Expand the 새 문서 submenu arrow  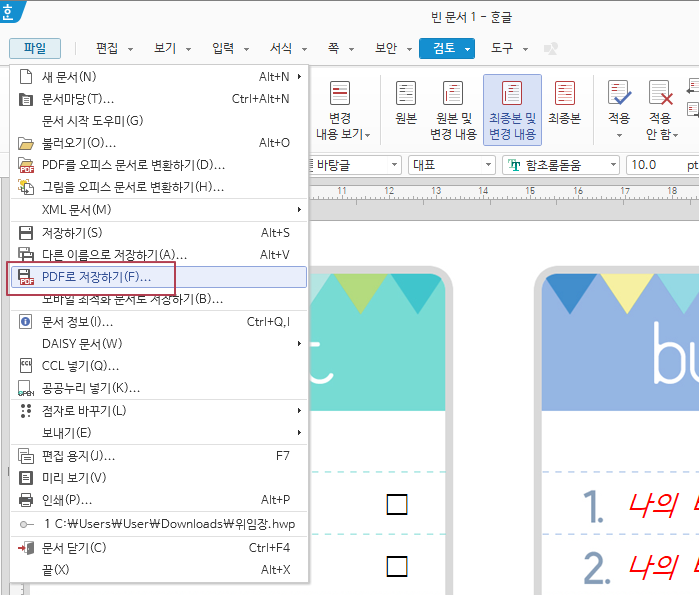pos(300,77)
